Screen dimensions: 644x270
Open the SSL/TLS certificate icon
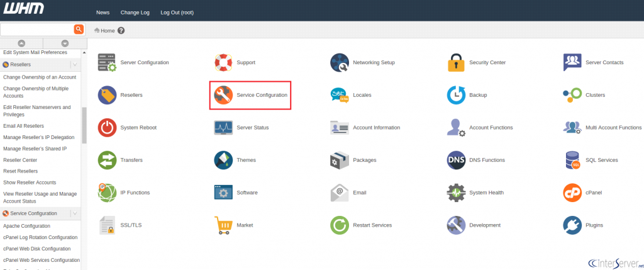107,225
